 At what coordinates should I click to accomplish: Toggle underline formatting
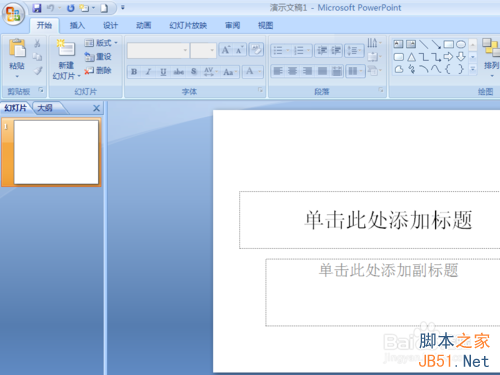pyautogui.click(x=163, y=71)
